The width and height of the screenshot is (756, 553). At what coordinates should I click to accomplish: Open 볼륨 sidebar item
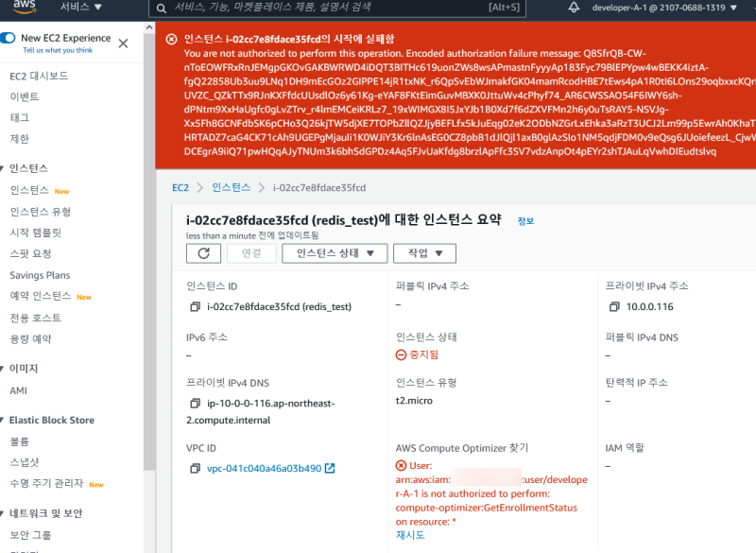pyautogui.click(x=20, y=441)
